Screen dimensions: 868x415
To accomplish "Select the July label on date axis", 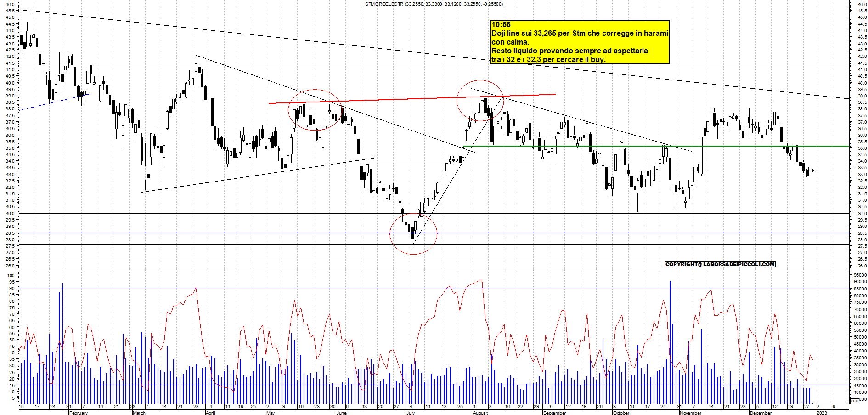I will 411,413.
